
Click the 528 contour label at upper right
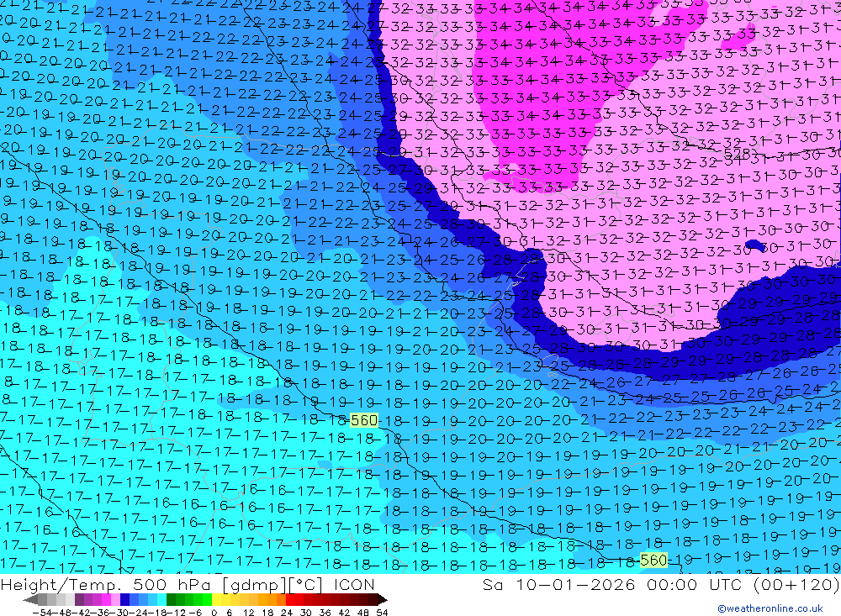(736, 156)
